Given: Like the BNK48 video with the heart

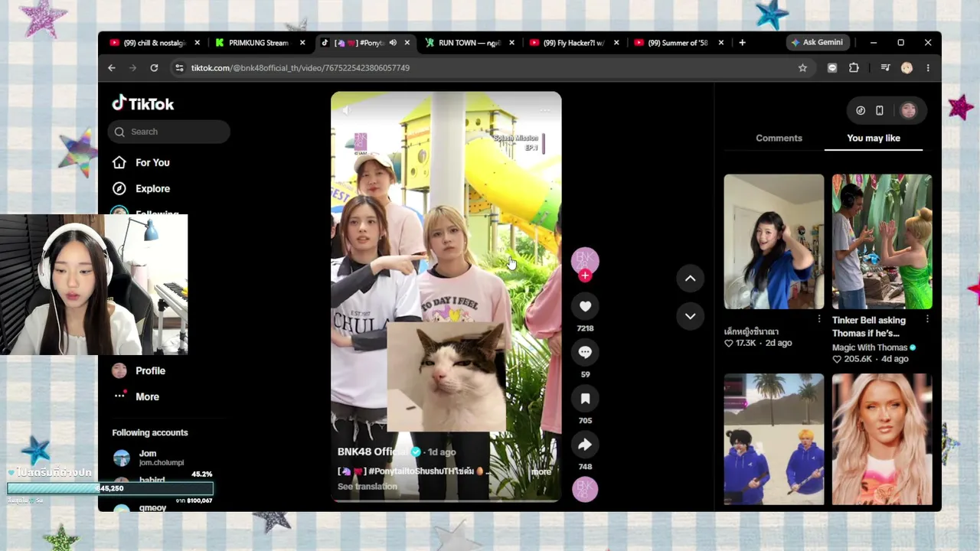Looking at the screenshot, I should [585, 306].
